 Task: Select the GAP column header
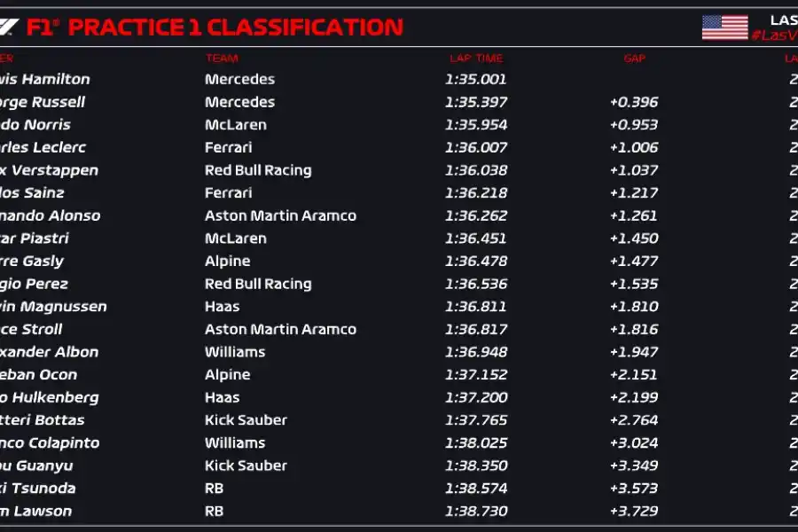(634, 59)
